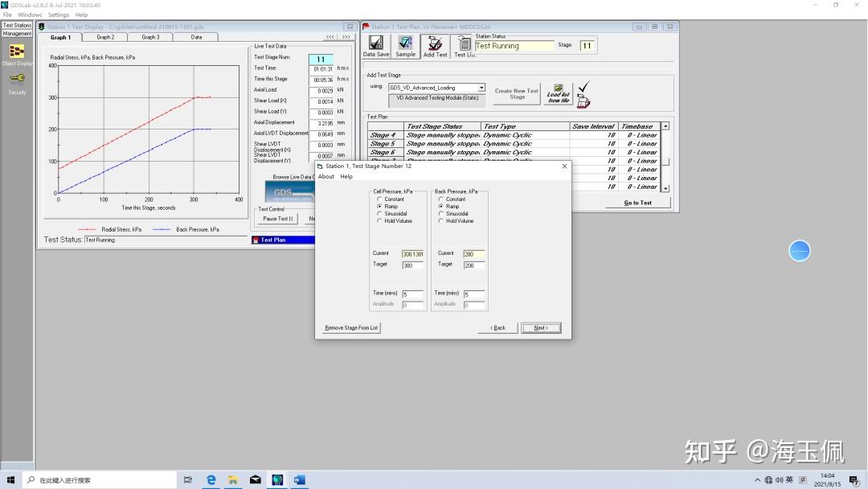Click Create New Test Stage button
The width and height of the screenshot is (868, 489).
(517, 93)
